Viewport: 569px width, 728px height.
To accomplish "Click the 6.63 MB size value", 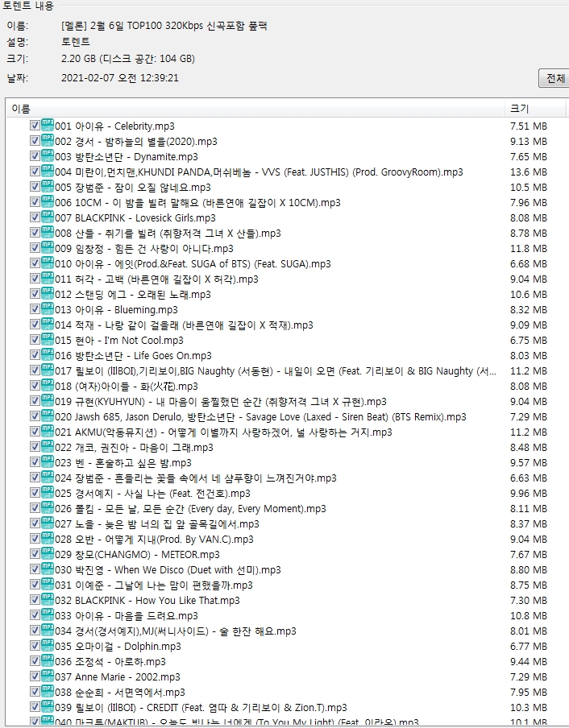I will click(529, 478).
